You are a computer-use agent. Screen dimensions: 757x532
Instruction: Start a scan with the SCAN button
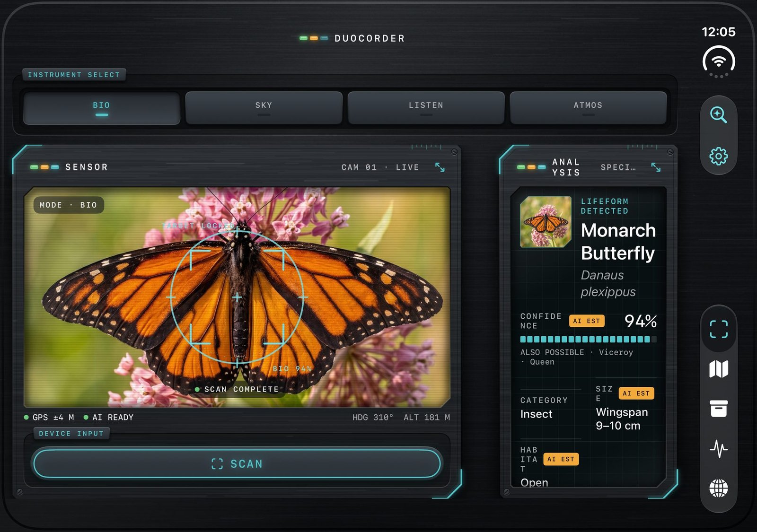click(237, 464)
